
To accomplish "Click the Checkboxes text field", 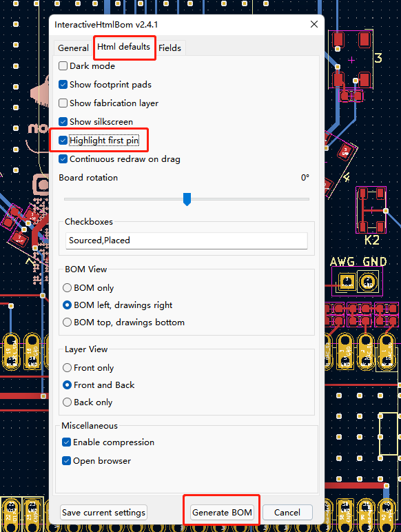I will (x=187, y=241).
